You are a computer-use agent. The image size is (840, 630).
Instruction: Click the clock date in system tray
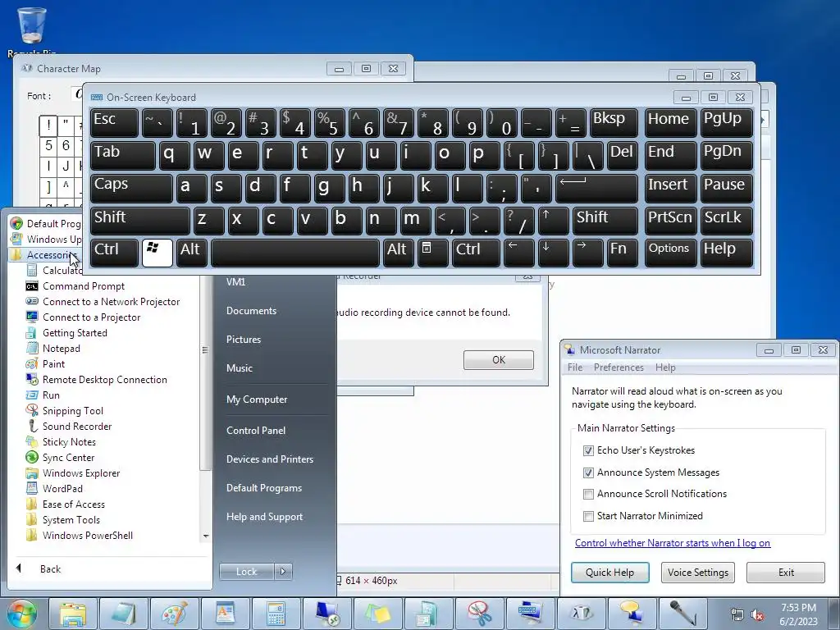pyautogui.click(x=798, y=622)
